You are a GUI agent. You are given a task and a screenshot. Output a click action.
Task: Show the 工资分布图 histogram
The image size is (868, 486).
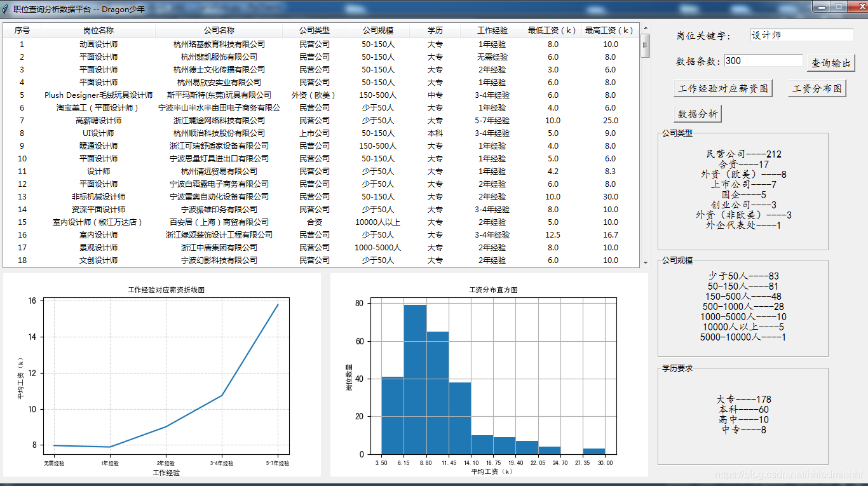[x=817, y=88]
